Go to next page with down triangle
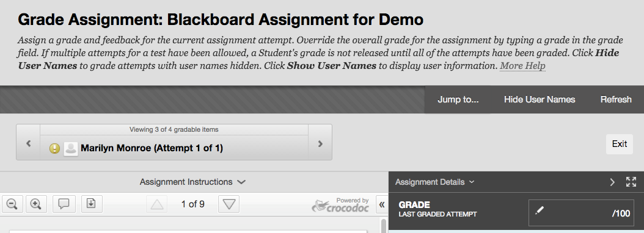 click(x=229, y=204)
